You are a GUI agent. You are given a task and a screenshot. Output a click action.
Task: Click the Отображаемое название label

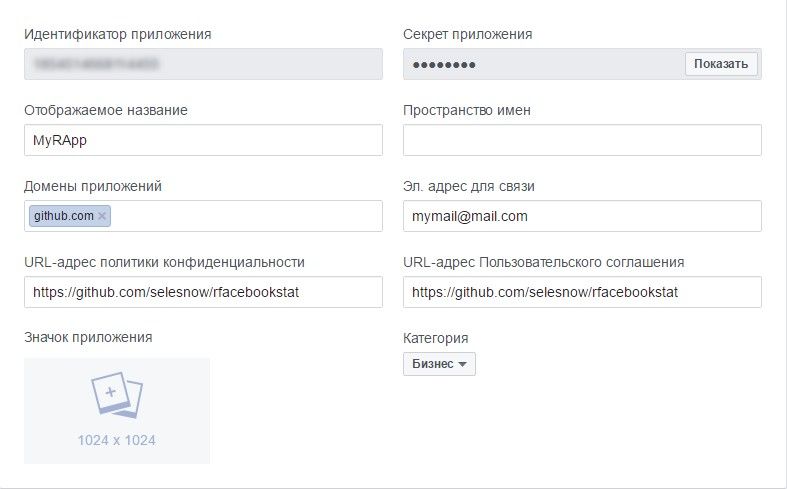coord(106,110)
